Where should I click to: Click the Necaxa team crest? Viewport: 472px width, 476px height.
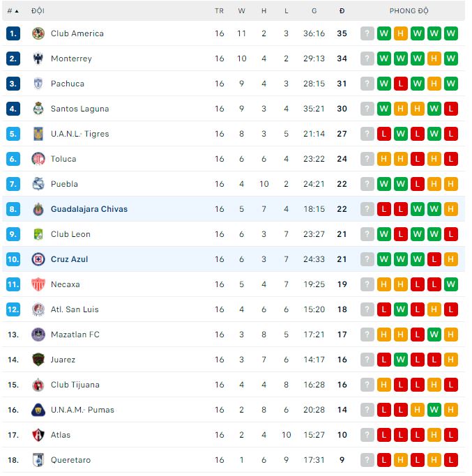[x=38, y=284]
